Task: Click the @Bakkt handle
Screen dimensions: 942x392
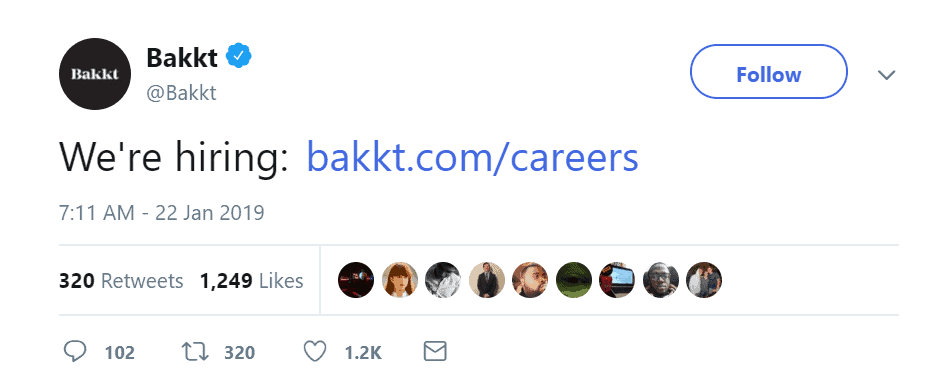Action: pyautogui.click(x=181, y=93)
